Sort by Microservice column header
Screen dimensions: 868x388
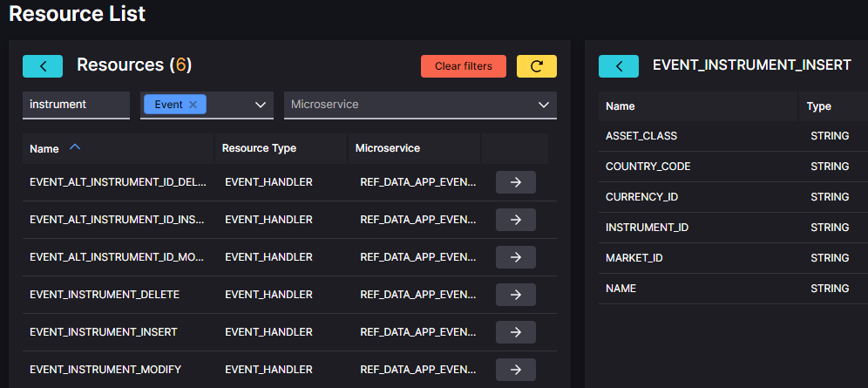tap(388, 148)
